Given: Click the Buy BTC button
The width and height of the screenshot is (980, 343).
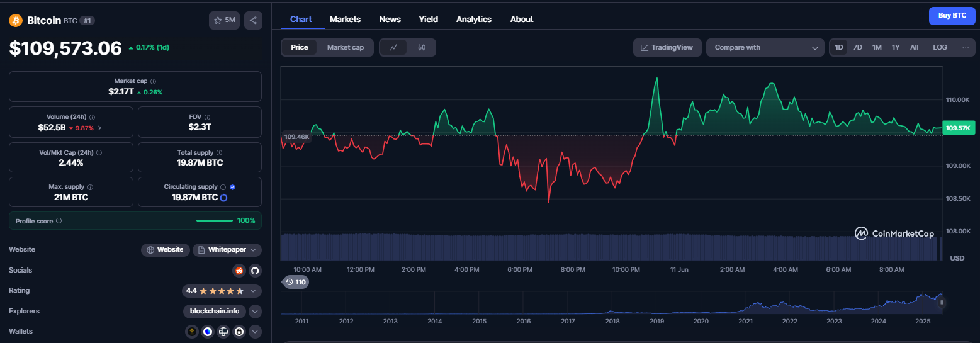Looking at the screenshot, I should tap(952, 15).
